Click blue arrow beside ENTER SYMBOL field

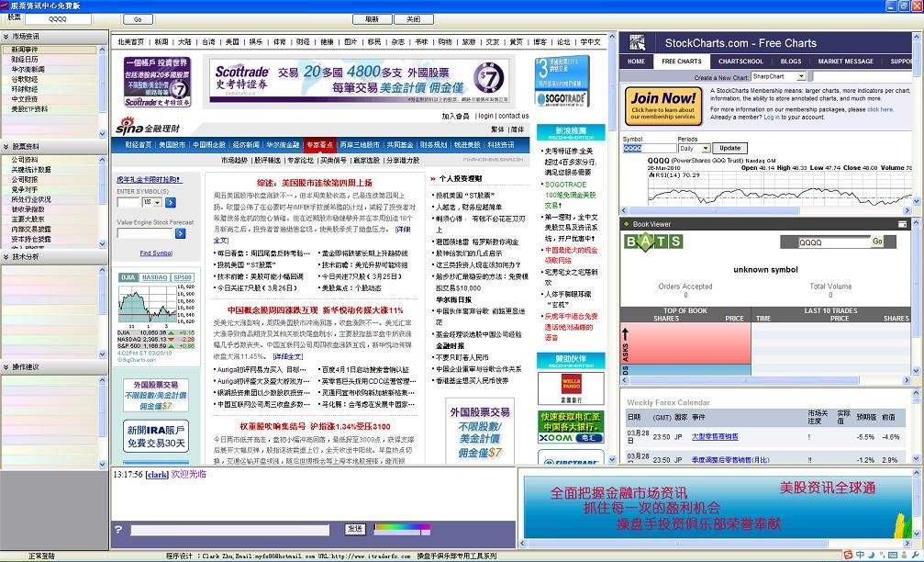pos(171,202)
